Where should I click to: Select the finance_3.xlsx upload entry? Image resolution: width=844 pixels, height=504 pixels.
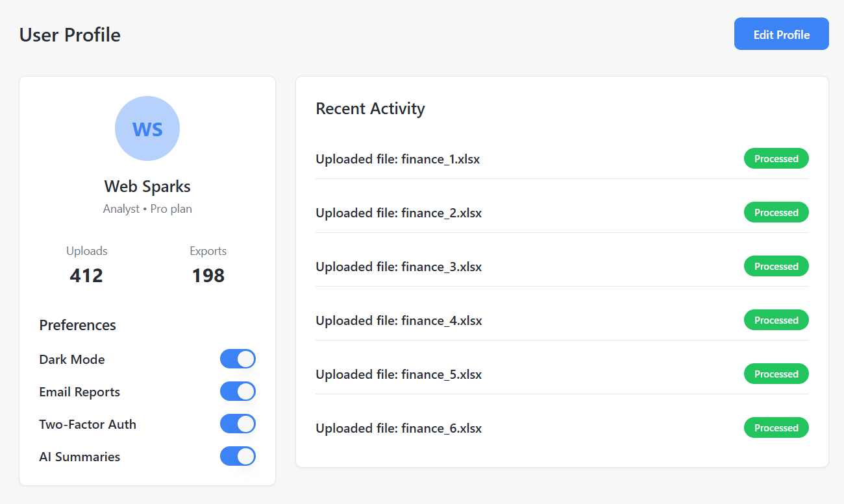pyautogui.click(x=398, y=267)
